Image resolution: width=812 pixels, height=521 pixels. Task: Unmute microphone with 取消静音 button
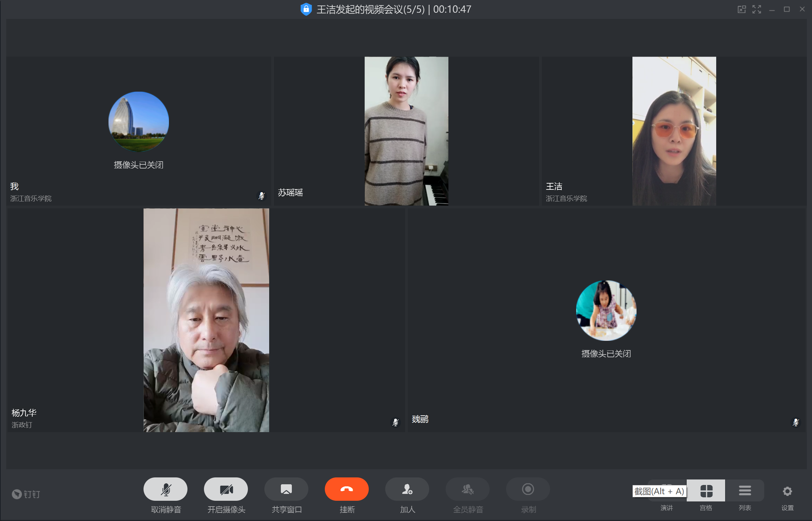coord(165,489)
